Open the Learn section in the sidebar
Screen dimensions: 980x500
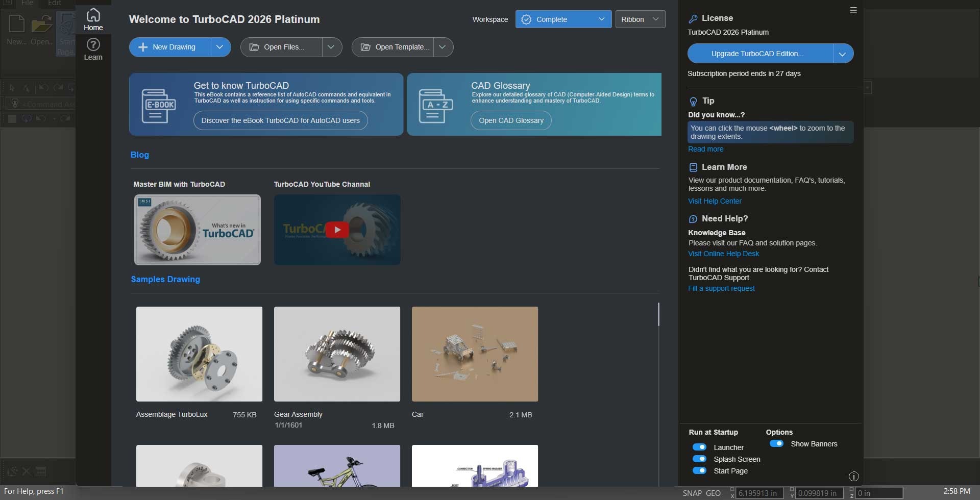tap(93, 49)
